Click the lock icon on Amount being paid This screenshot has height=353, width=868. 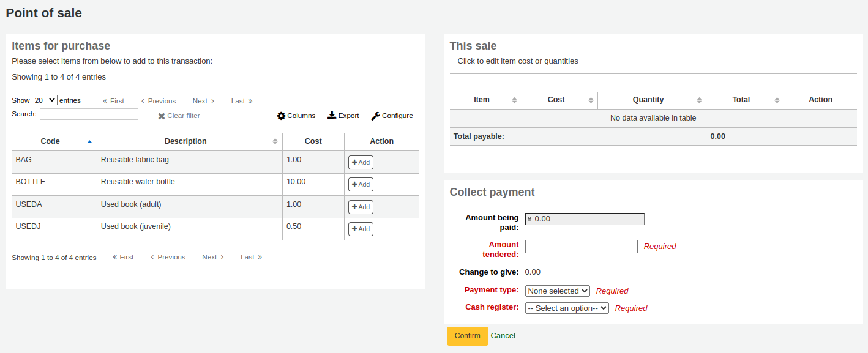[530, 218]
